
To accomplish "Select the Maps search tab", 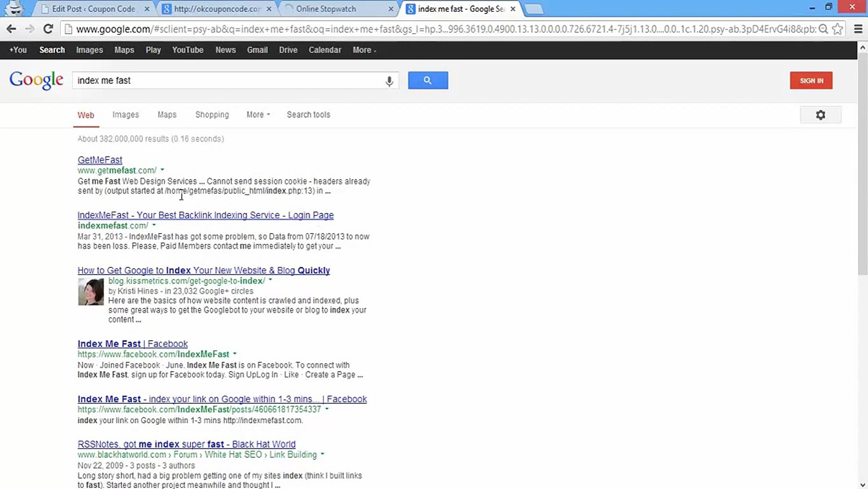I will pyautogui.click(x=167, y=115).
